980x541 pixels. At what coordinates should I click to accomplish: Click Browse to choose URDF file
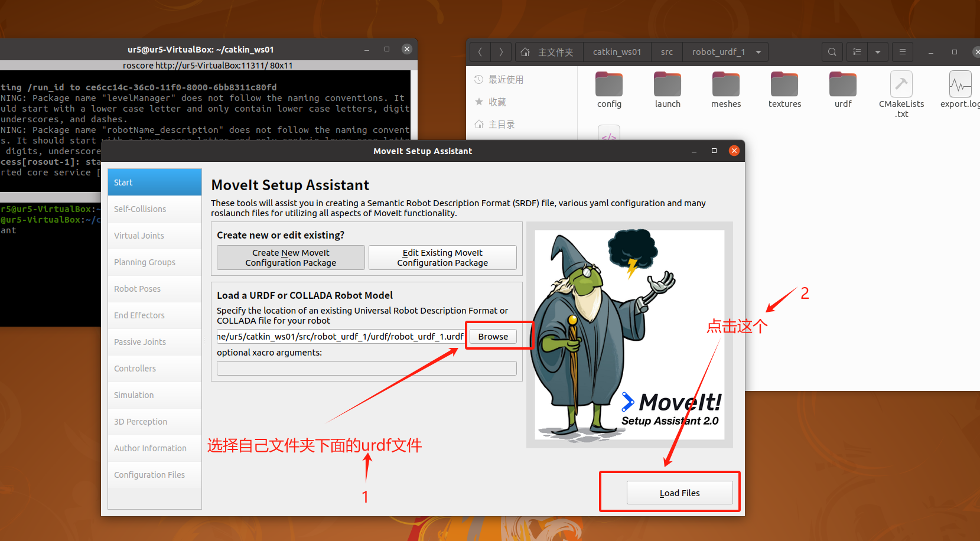click(x=493, y=336)
